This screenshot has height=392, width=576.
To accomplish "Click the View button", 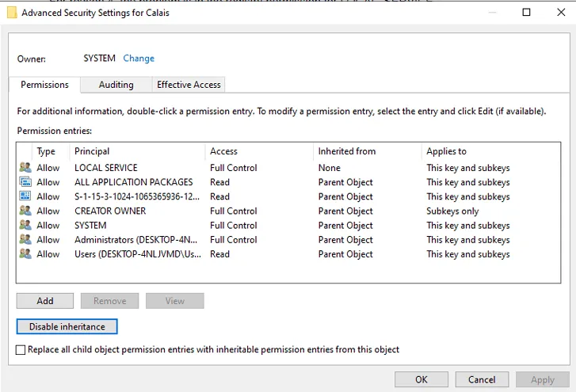I will (175, 301).
